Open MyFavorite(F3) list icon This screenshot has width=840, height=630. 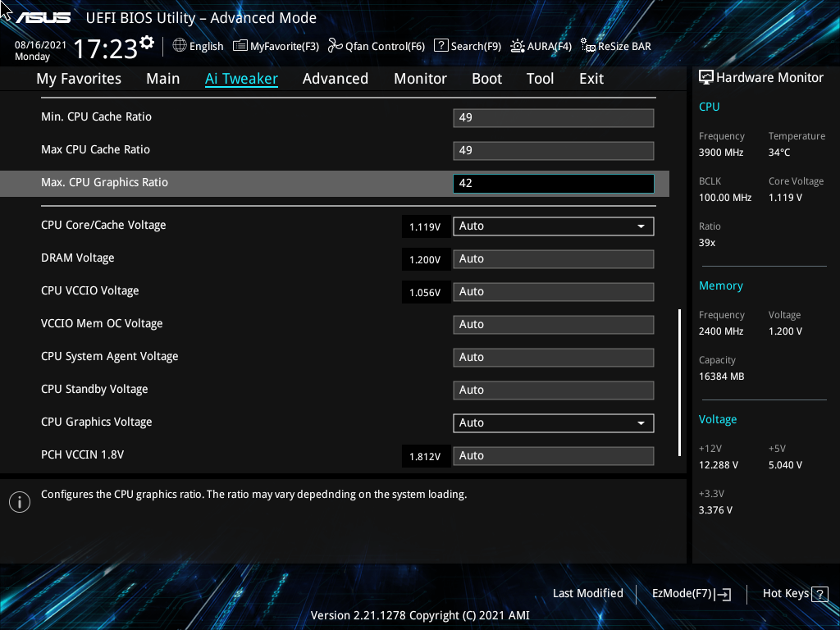240,46
